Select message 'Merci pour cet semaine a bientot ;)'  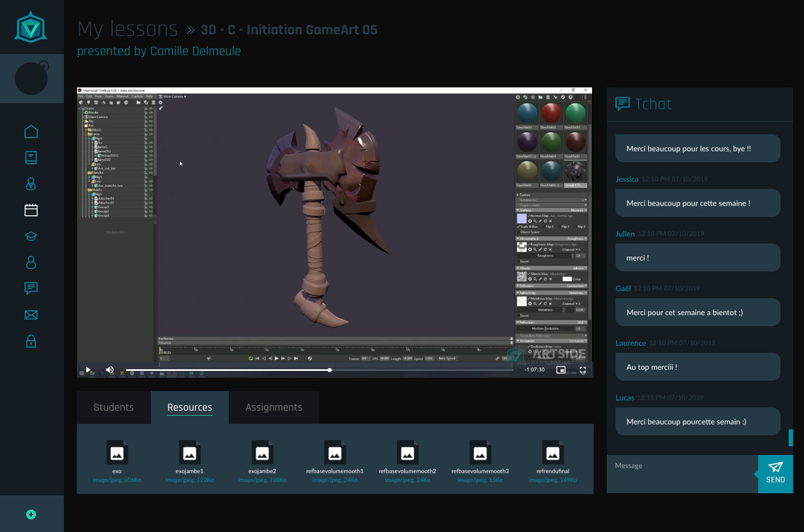point(697,312)
